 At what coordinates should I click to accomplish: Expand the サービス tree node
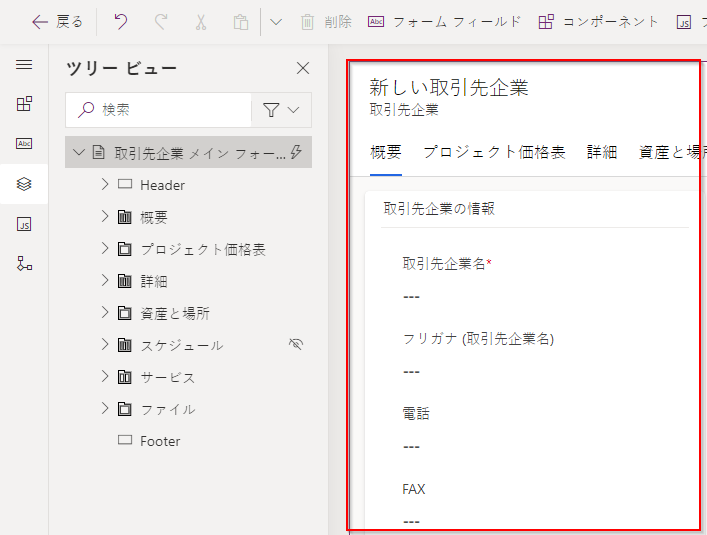(105, 377)
